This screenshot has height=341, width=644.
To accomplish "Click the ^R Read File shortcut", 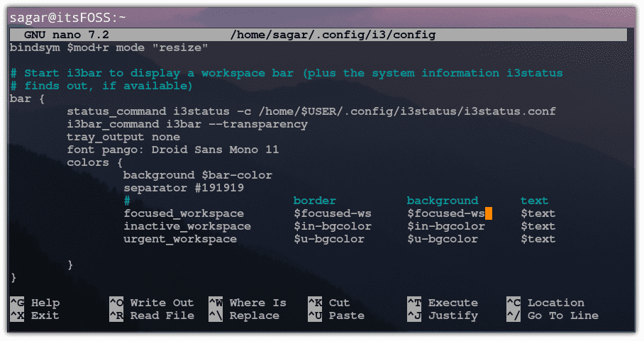I will [151, 315].
